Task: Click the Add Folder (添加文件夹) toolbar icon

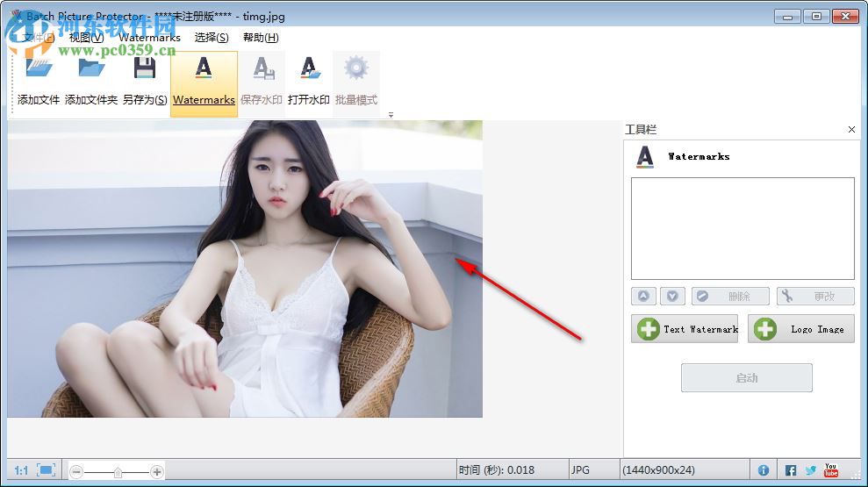Action: pos(91,68)
